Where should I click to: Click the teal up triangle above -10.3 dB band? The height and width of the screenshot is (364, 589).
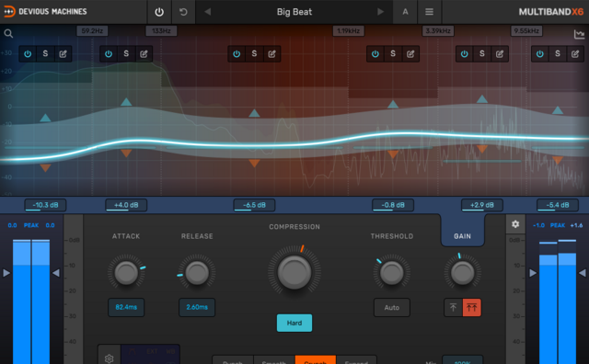click(x=45, y=118)
